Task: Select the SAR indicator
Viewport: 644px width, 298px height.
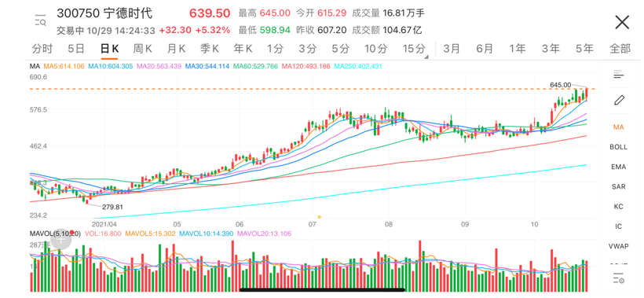Action: (x=619, y=186)
